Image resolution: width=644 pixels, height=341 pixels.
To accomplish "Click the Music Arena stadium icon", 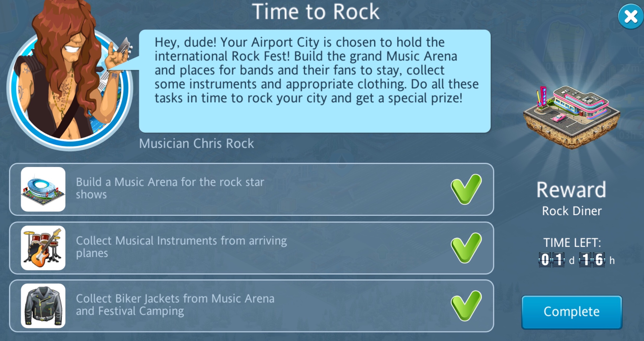I will (x=43, y=189).
